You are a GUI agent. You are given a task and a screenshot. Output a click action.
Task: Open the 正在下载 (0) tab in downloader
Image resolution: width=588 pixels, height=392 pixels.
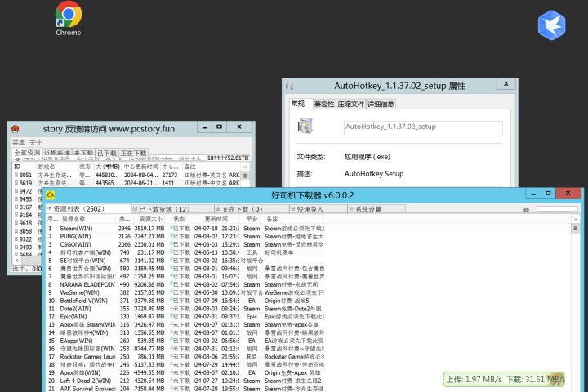click(x=252, y=209)
